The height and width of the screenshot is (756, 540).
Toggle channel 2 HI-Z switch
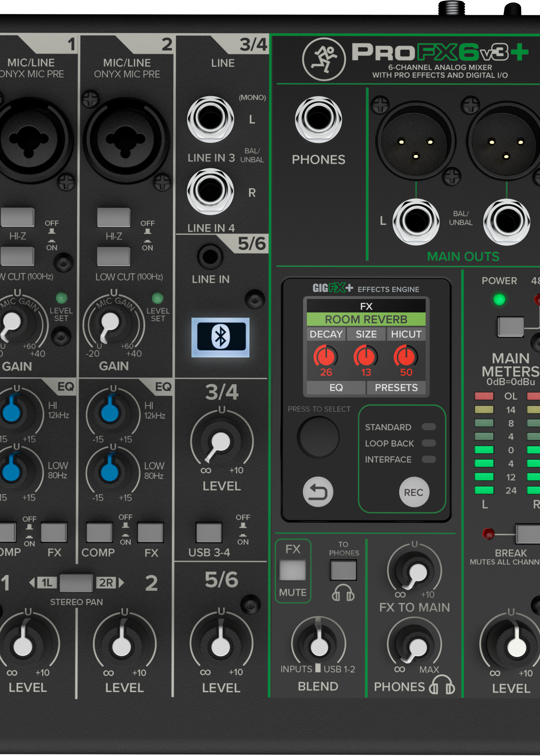point(113,217)
